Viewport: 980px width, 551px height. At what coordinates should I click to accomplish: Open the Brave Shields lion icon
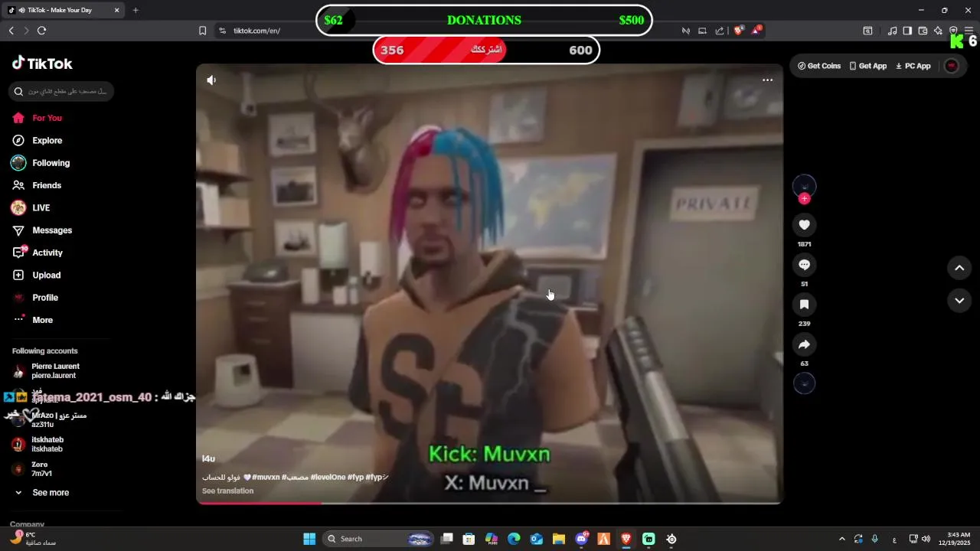tap(738, 31)
